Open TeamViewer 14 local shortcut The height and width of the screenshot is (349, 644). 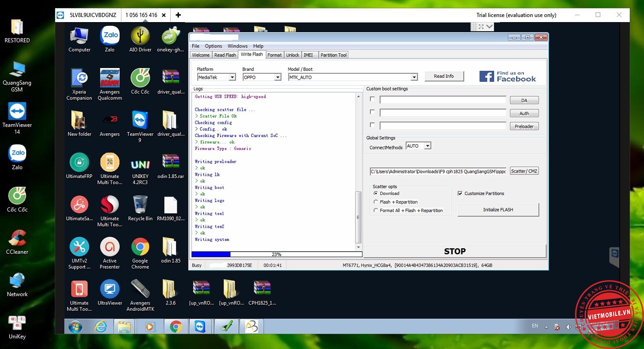[x=17, y=118]
